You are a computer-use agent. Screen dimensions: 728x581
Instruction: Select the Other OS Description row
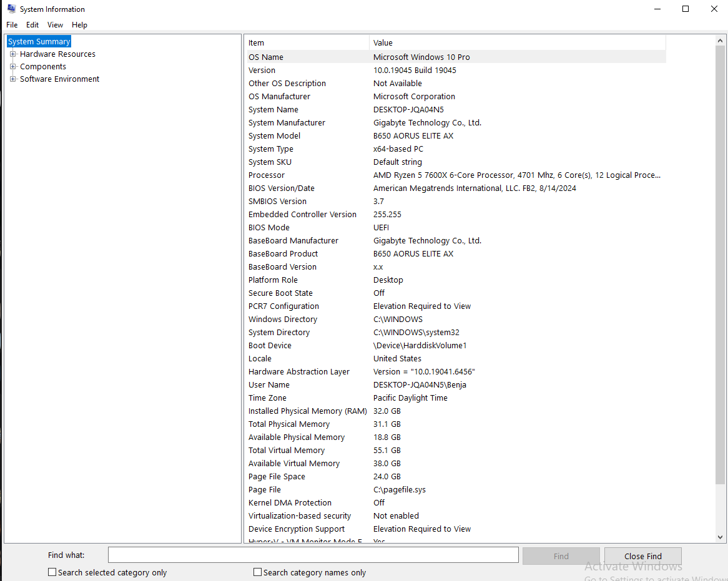coord(455,83)
